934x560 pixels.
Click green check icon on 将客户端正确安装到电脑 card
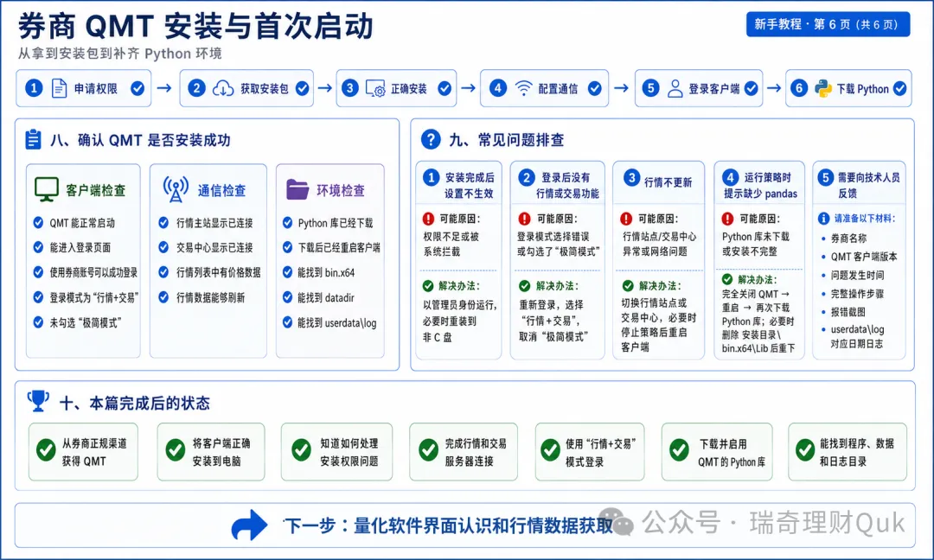[x=175, y=450]
